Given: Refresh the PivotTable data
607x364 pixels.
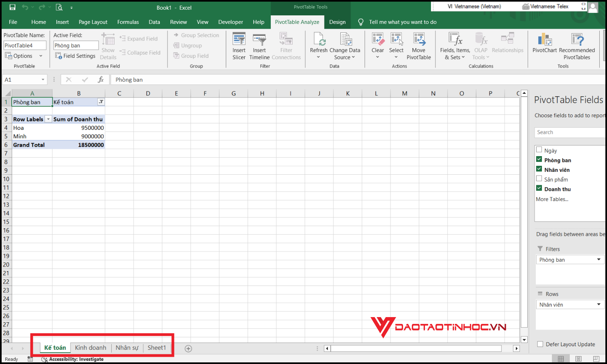Looking at the screenshot, I should click(x=319, y=45).
